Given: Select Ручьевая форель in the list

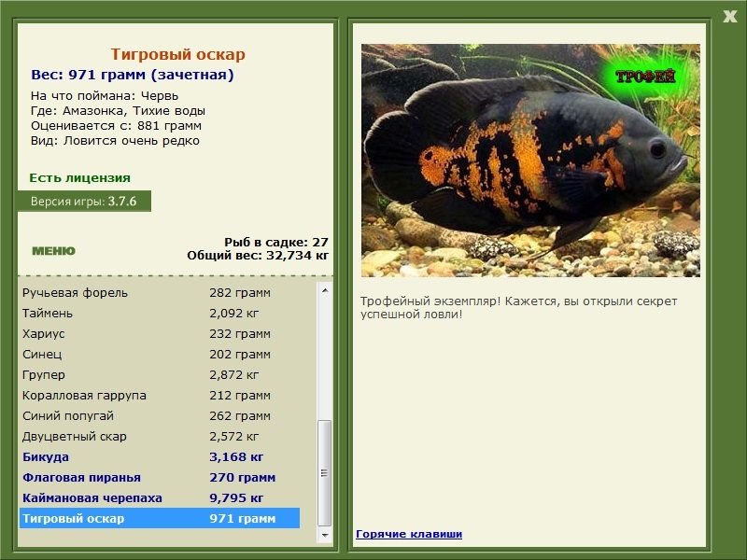Looking at the screenshot, I should click(x=160, y=293).
